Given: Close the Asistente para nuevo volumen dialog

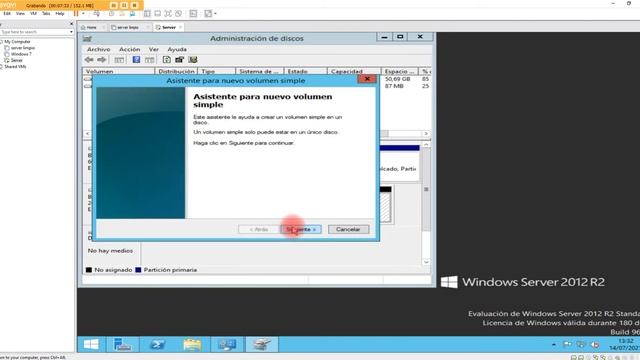Looking at the screenshot, I should (x=367, y=79).
